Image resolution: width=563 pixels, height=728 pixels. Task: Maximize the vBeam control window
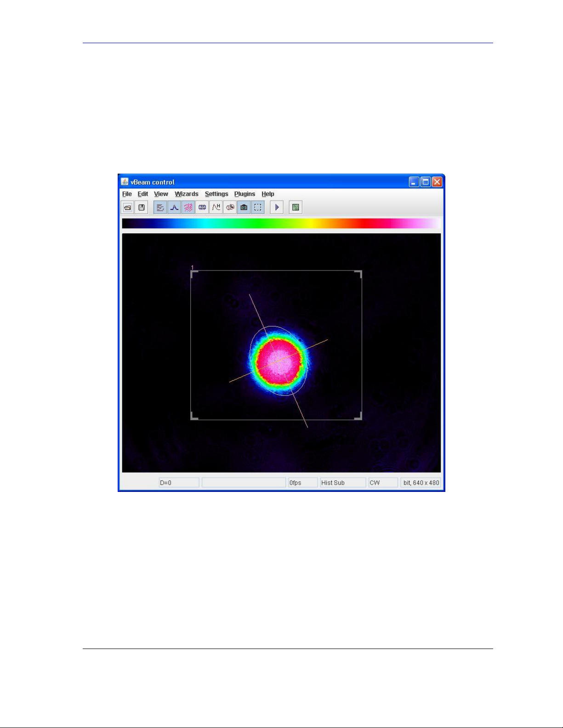[426, 182]
